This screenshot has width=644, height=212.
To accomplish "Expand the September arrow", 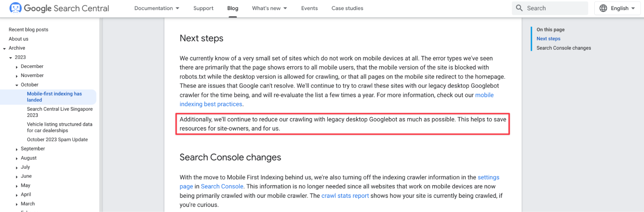I will coord(17,149).
